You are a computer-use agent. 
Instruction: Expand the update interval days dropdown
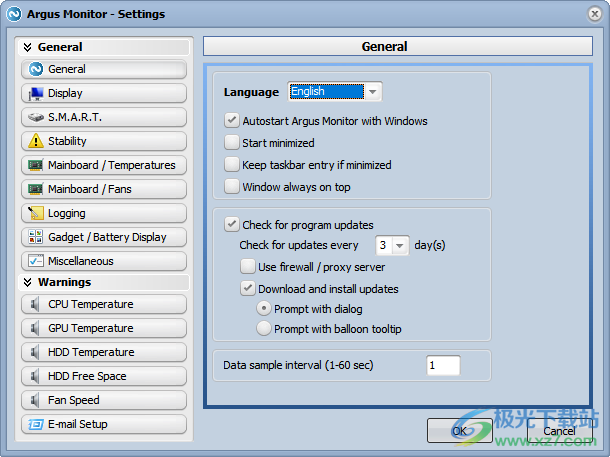(x=400, y=245)
